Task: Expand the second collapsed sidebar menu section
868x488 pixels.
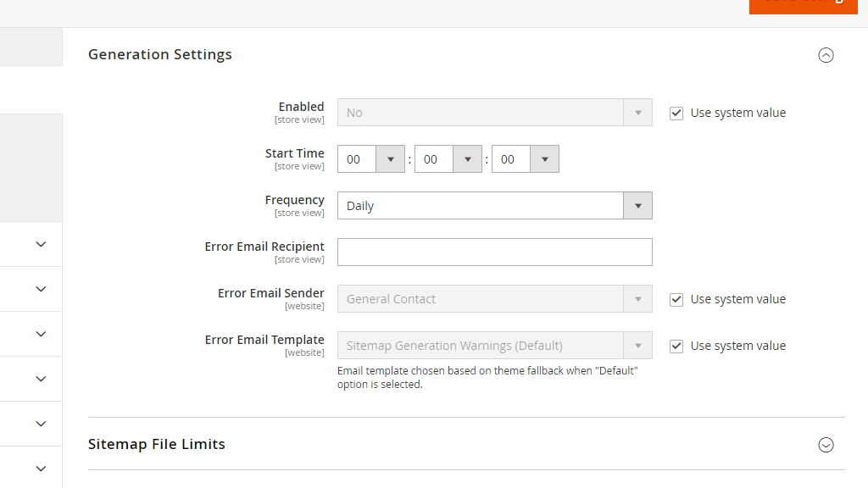Action: pos(40,288)
